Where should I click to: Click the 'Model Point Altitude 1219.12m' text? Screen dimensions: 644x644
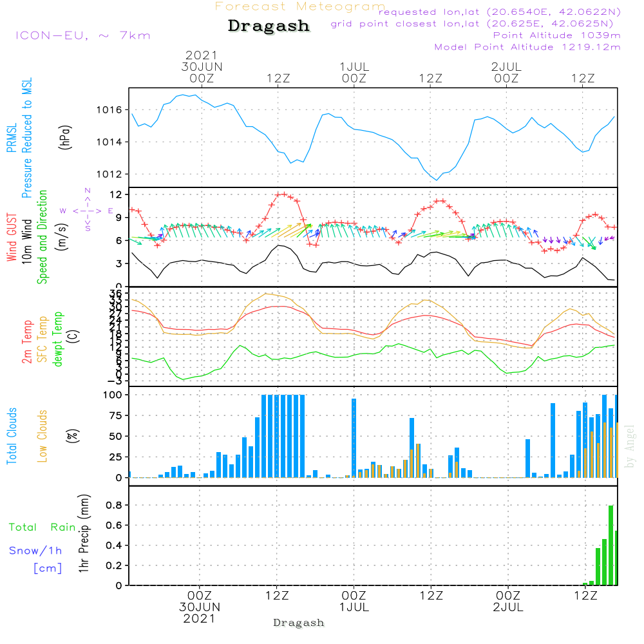tap(527, 47)
